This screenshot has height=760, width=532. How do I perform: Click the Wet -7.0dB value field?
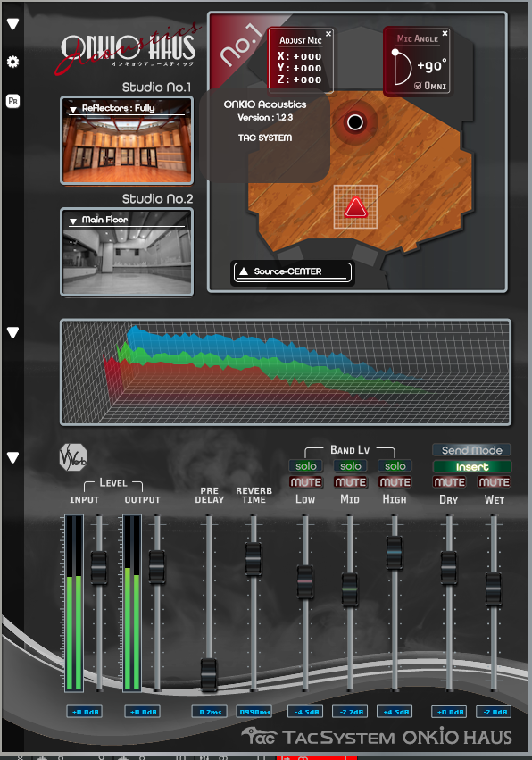(494, 712)
